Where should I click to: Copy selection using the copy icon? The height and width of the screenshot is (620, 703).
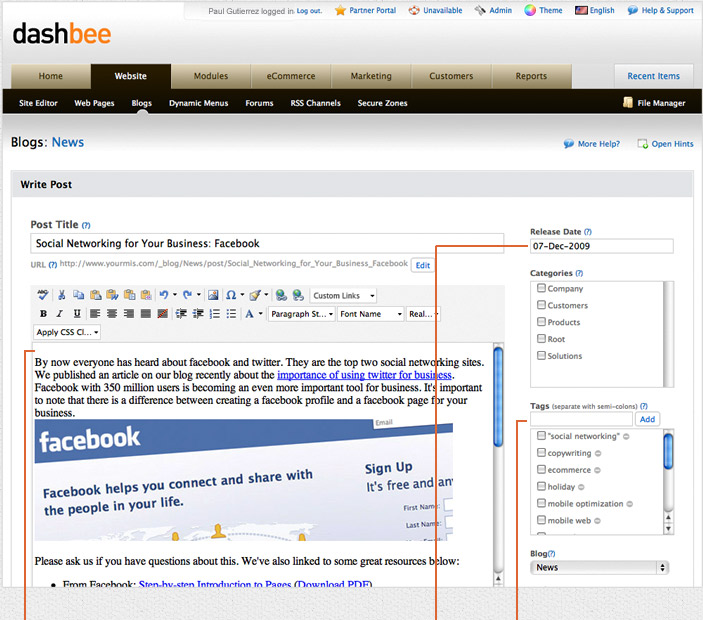click(x=78, y=295)
